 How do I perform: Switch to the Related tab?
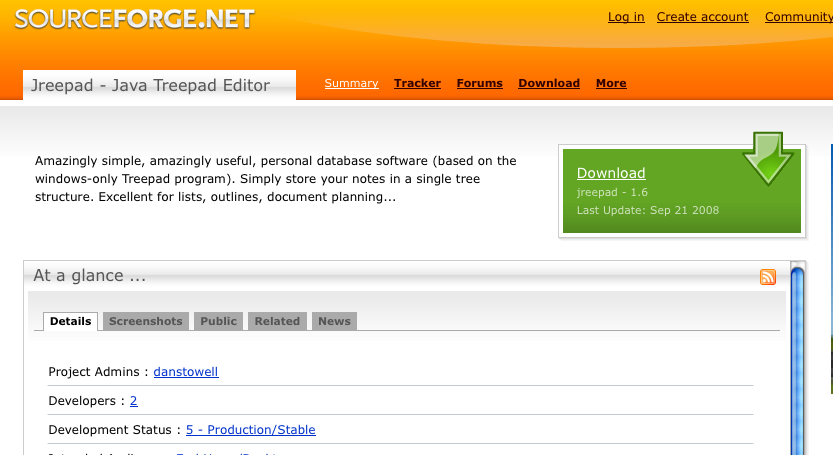point(277,321)
